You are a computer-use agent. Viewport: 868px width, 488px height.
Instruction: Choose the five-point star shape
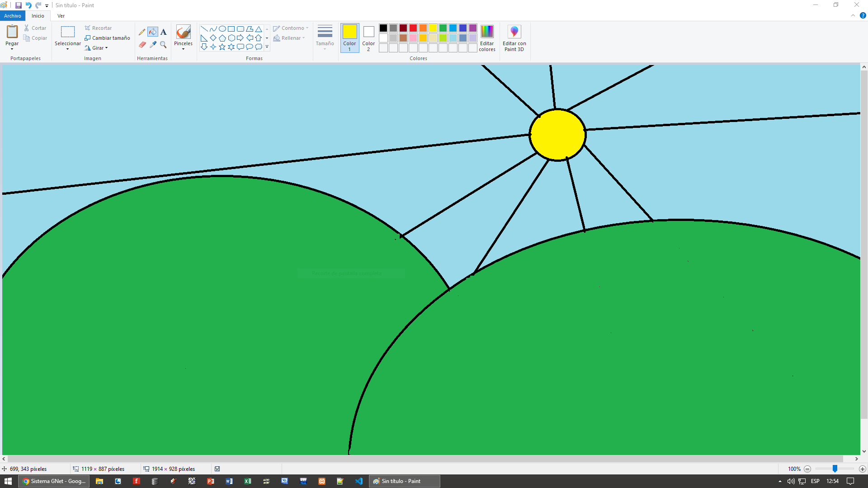[222, 47]
